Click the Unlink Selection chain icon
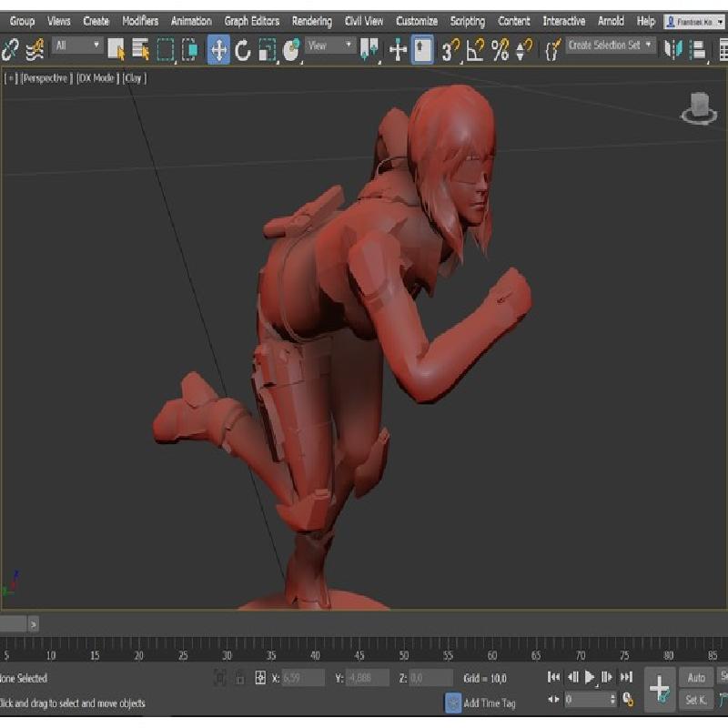The image size is (728, 728). 10,50
